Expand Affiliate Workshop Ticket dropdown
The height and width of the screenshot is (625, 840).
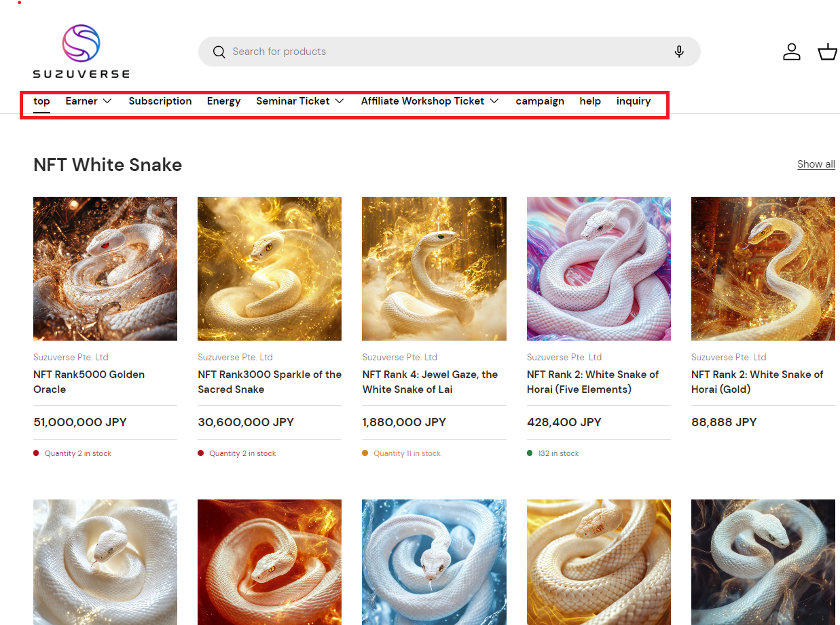point(430,101)
